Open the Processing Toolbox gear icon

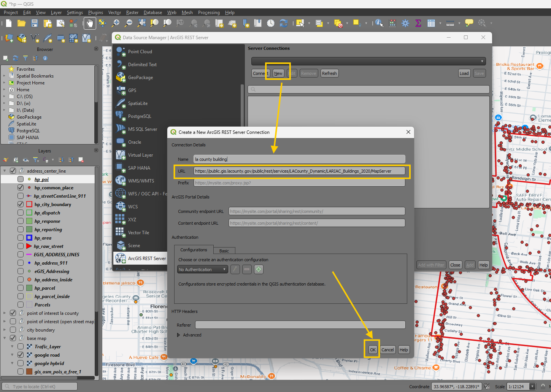click(405, 23)
